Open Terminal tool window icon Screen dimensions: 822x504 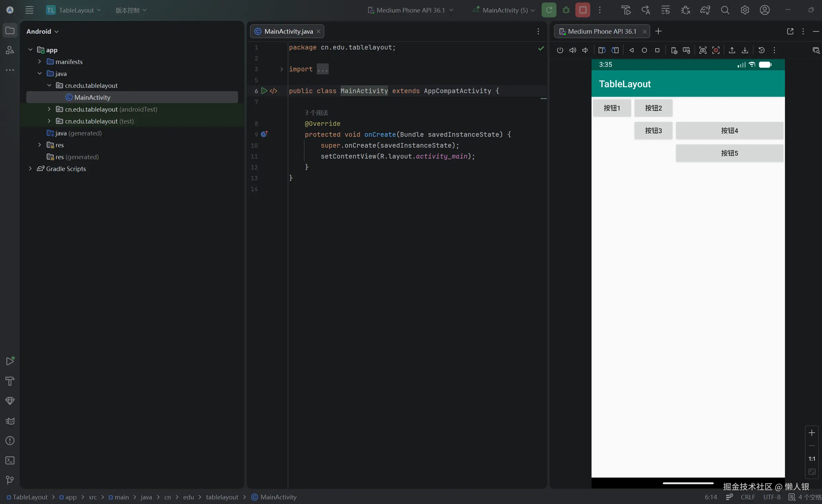10,460
